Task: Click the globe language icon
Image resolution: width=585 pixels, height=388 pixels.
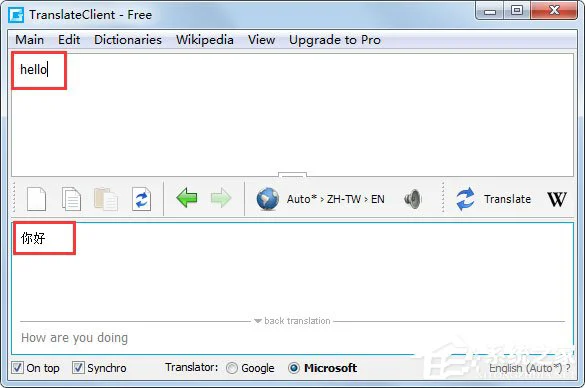Action: click(x=268, y=199)
